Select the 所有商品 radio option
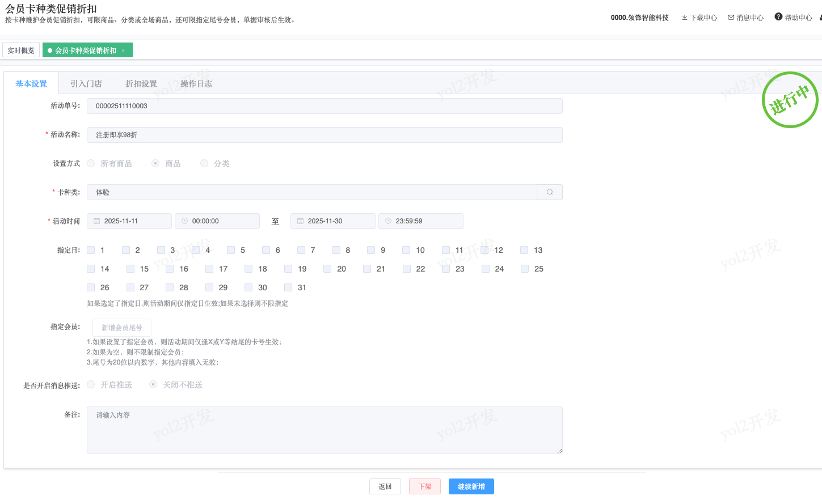The image size is (822, 504). pyautogui.click(x=91, y=163)
